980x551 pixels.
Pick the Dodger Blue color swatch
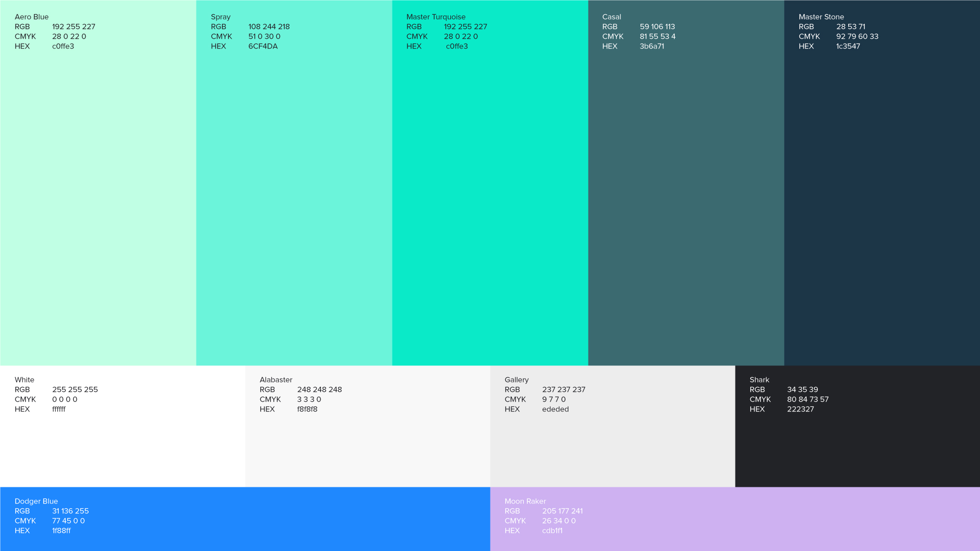pos(245,519)
